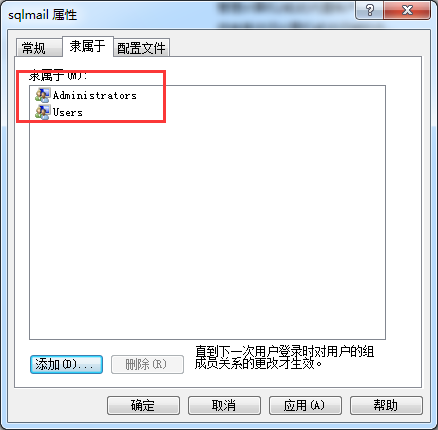
Task: Select the 隶属于 tab
Action: point(88,46)
